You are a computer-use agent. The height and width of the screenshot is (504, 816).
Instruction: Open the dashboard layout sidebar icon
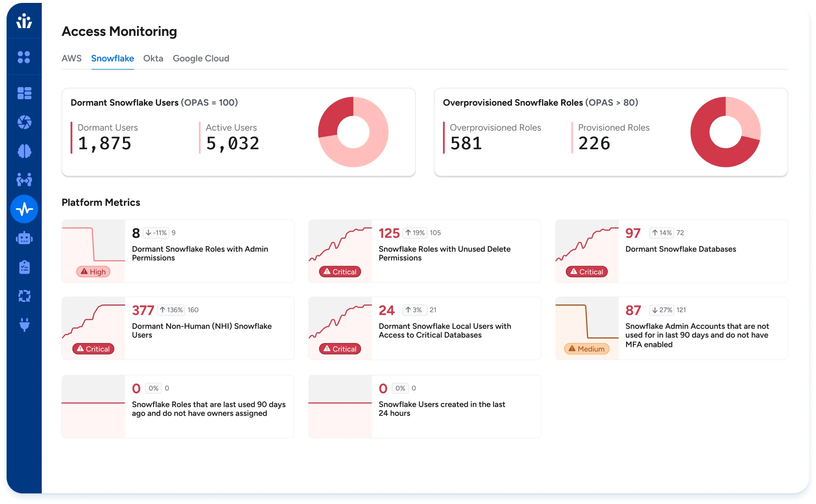(24, 93)
